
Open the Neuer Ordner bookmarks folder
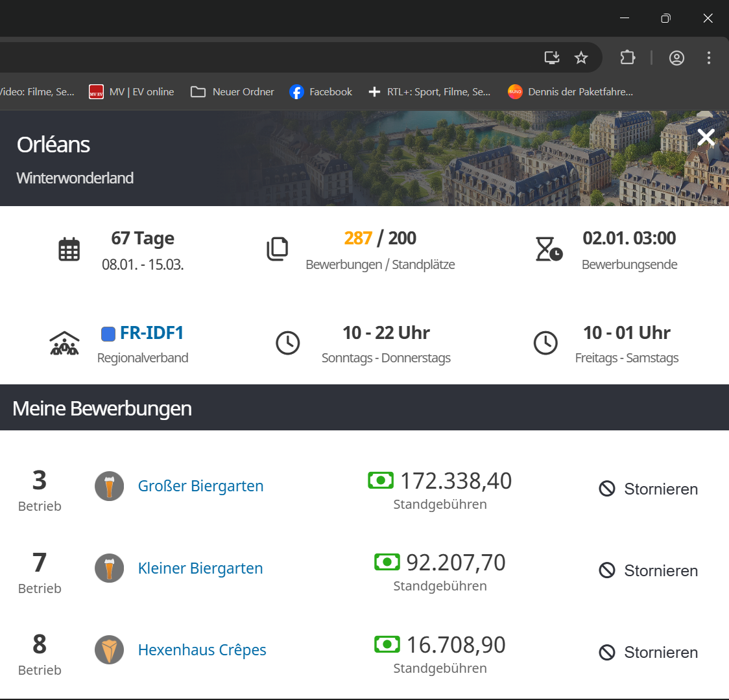(x=233, y=92)
